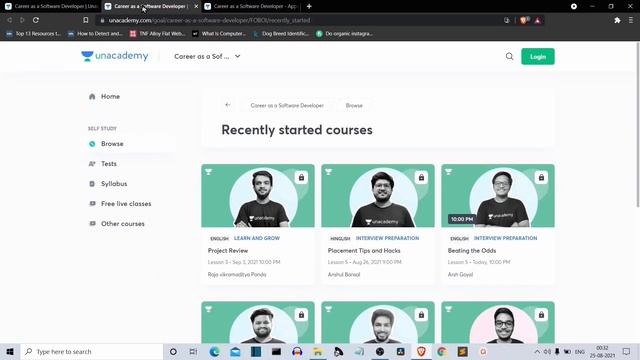This screenshot has width=640, height=360.
Task: Open Beating the Odds course thumbnail
Action: point(498,196)
